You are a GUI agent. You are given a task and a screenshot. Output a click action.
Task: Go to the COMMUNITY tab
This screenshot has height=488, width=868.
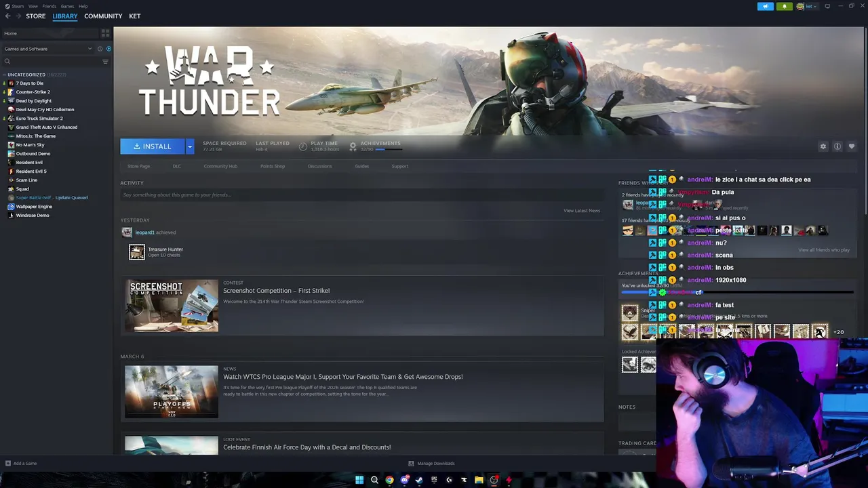click(x=103, y=16)
